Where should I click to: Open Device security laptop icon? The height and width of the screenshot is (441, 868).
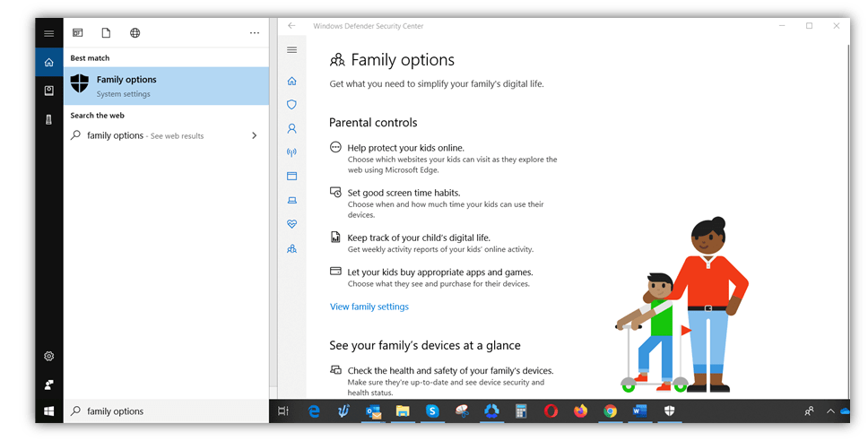click(x=291, y=200)
